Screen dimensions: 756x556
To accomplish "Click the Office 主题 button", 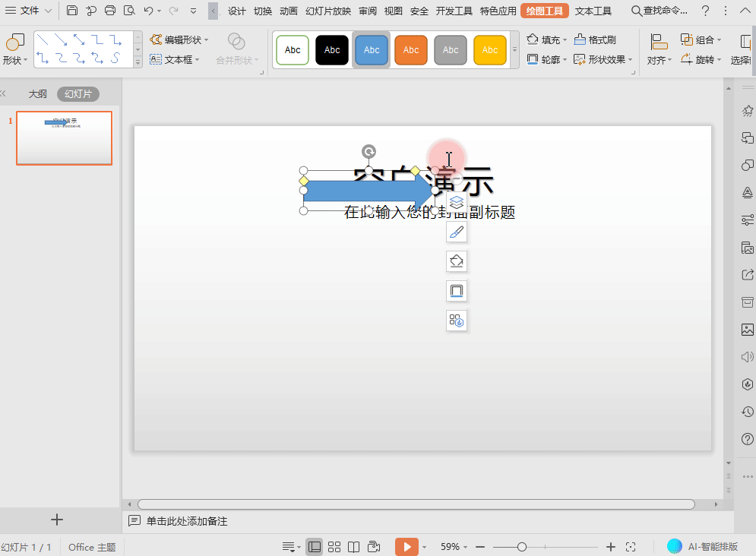I will pyautogui.click(x=91, y=546).
